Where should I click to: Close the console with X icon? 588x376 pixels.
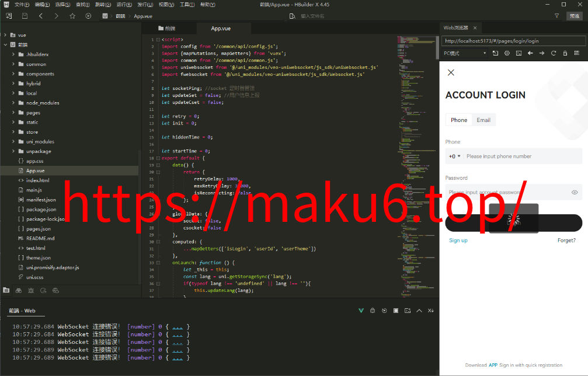(x=431, y=311)
